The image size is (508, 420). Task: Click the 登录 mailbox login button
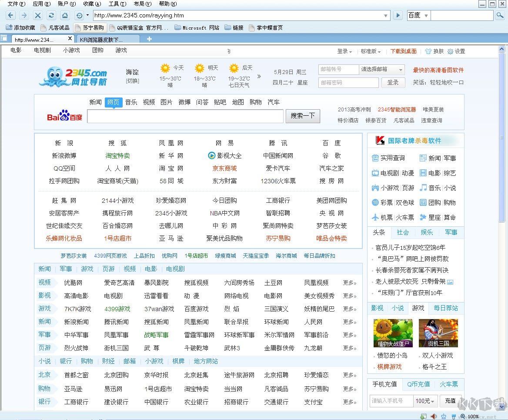(393, 82)
